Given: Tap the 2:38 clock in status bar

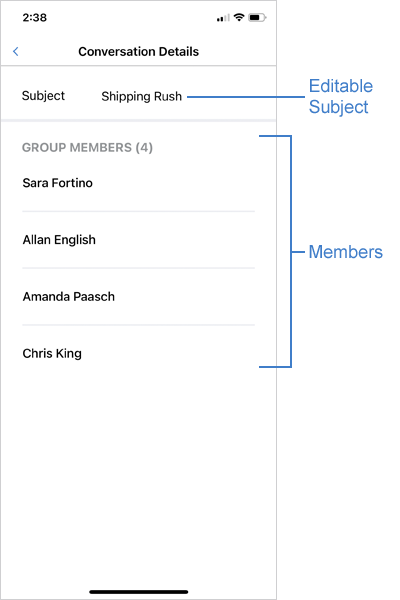Looking at the screenshot, I should coord(34,18).
